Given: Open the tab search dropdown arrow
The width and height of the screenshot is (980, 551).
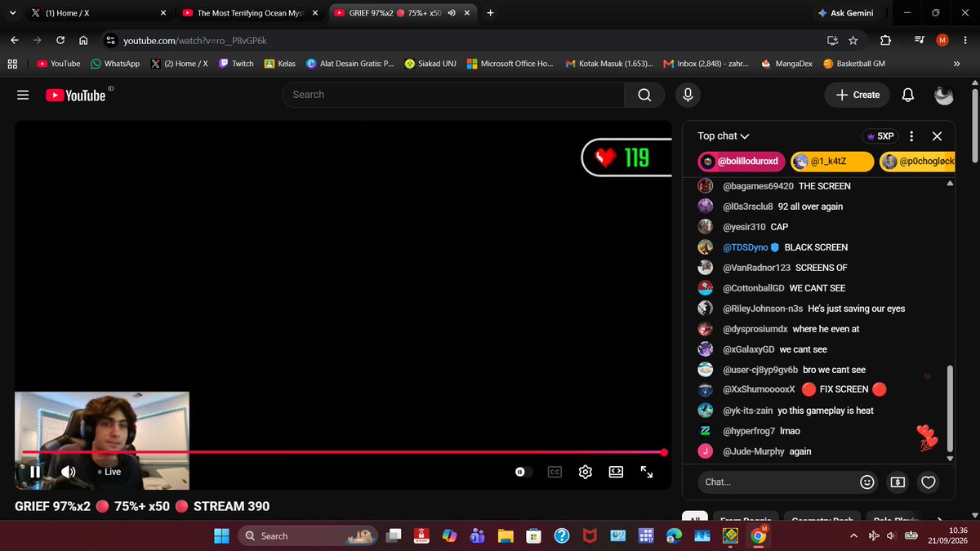Looking at the screenshot, I should (x=12, y=13).
